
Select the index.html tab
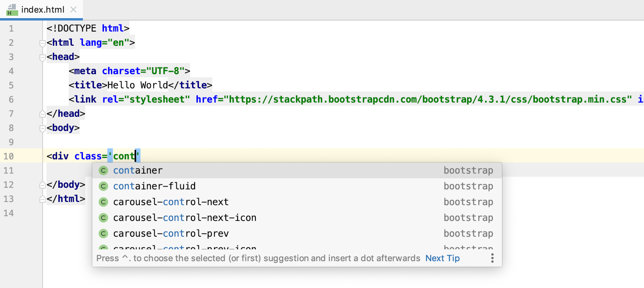(43, 9)
